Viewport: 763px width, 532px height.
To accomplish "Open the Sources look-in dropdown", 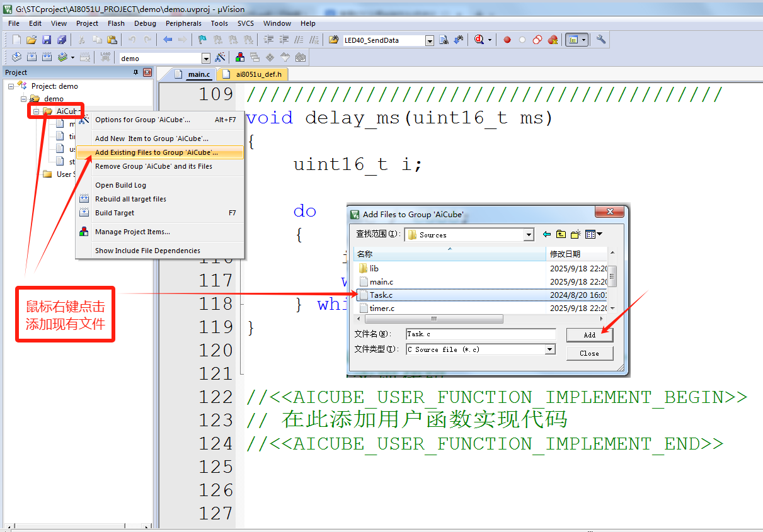I will [x=529, y=235].
